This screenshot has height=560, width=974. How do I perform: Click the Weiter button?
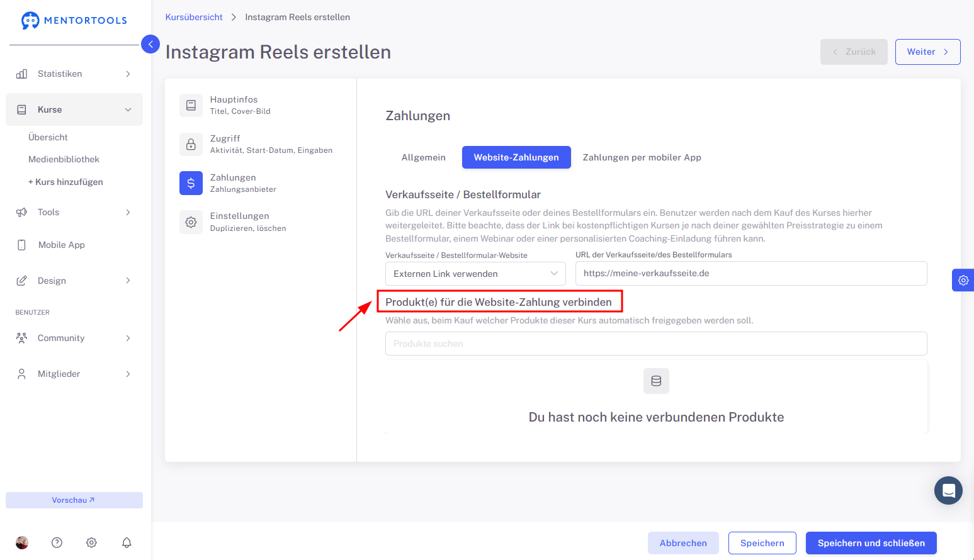pos(927,52)
